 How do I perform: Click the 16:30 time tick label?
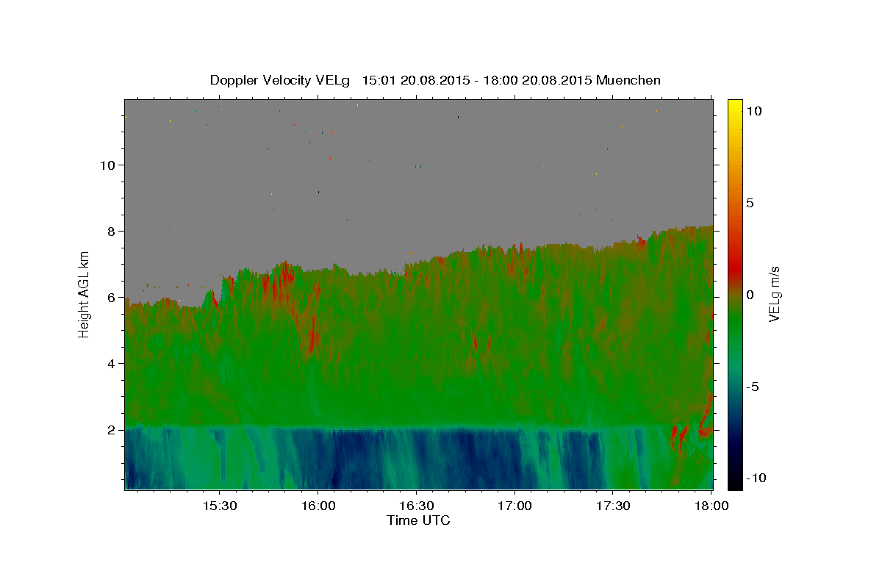[416, 506]
